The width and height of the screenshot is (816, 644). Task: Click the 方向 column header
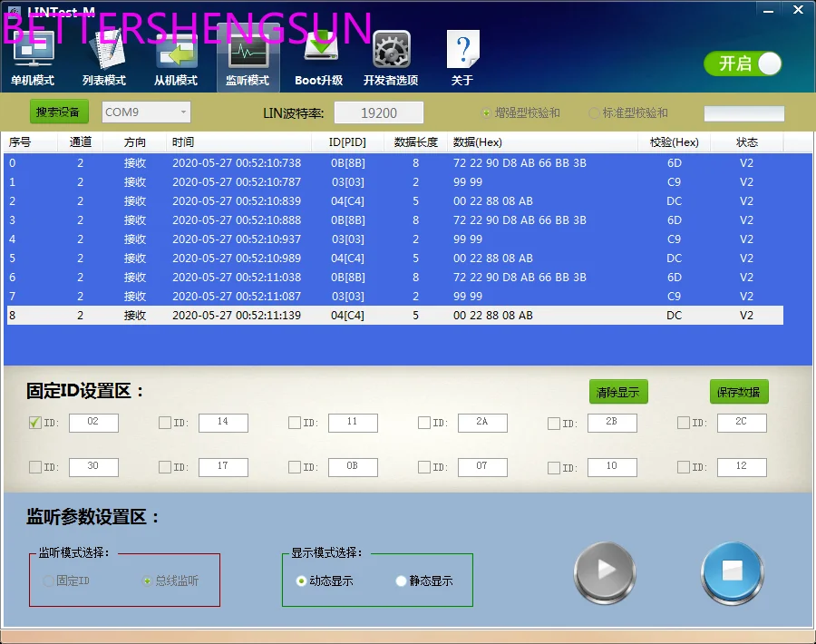[135, 142]
